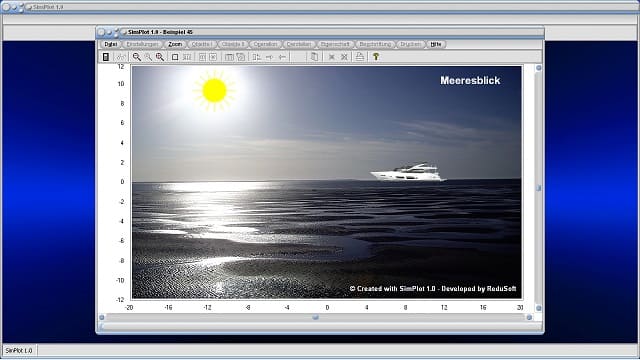
Task: Click the yellow sun in the plot
Action: pos(214,91)
